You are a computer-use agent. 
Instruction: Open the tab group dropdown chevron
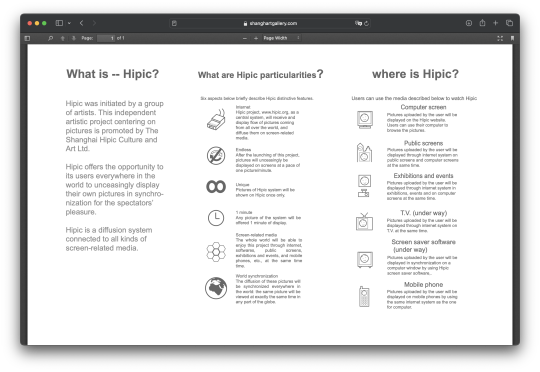[x=69, y=23]
